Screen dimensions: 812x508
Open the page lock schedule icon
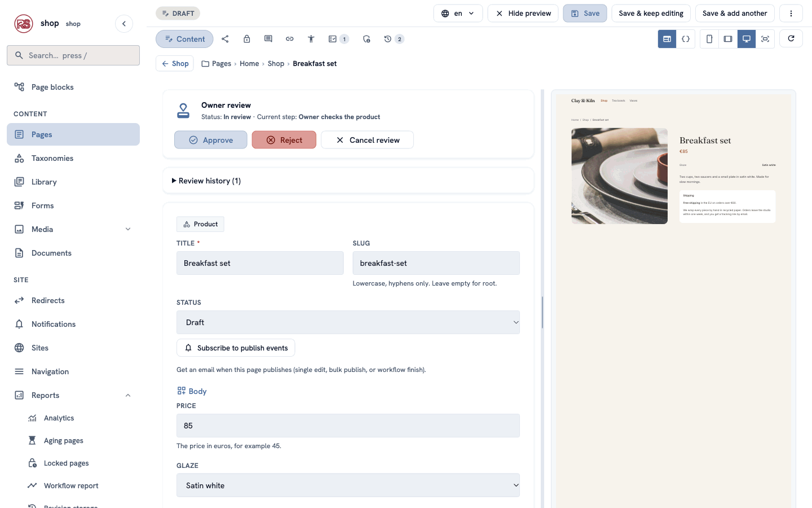pos(367,39)
